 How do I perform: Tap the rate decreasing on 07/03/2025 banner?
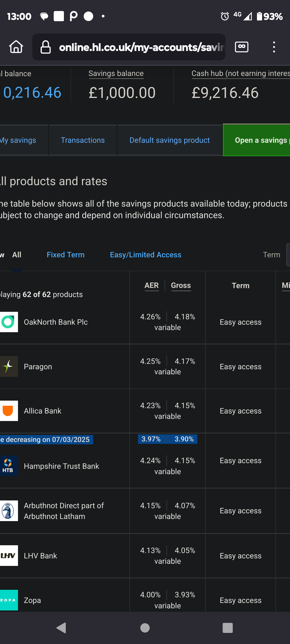click(x=46, y=440)
